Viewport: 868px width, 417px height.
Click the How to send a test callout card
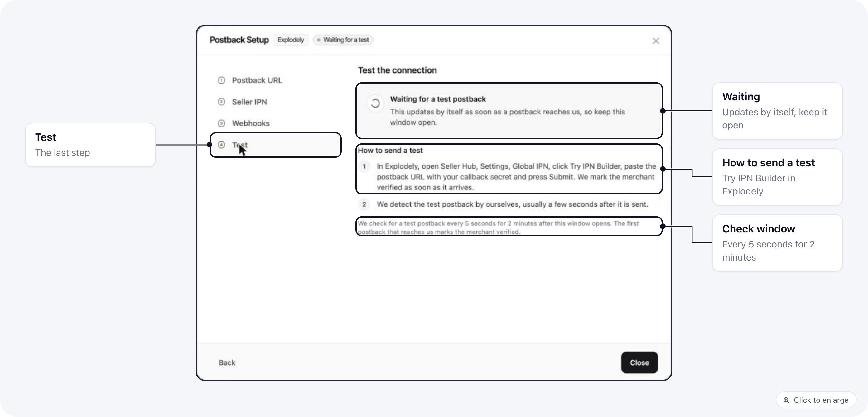coord(777,177)
